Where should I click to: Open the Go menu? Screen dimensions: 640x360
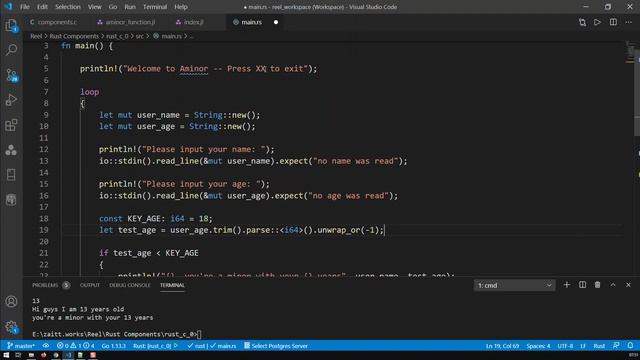tap(113, 7)
